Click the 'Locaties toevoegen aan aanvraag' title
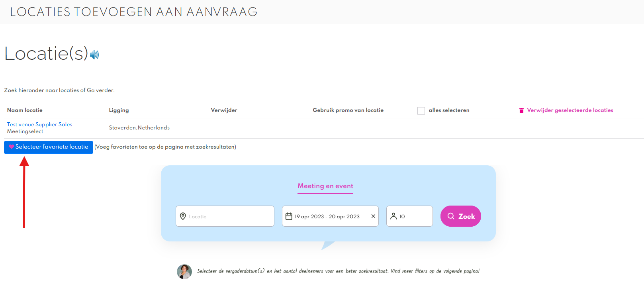Viewport: 644px width, 296px height. point(134,12)
